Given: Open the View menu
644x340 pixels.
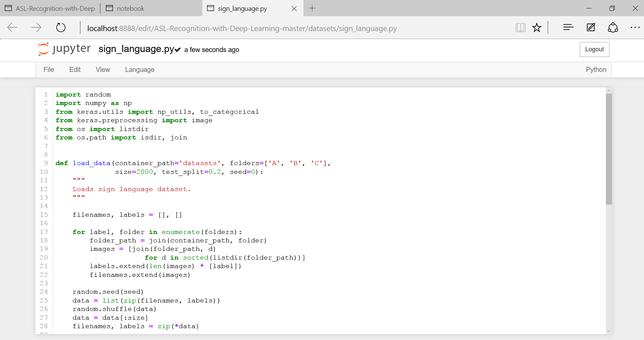Looking at the screenshot, I should tap(103, 70).
